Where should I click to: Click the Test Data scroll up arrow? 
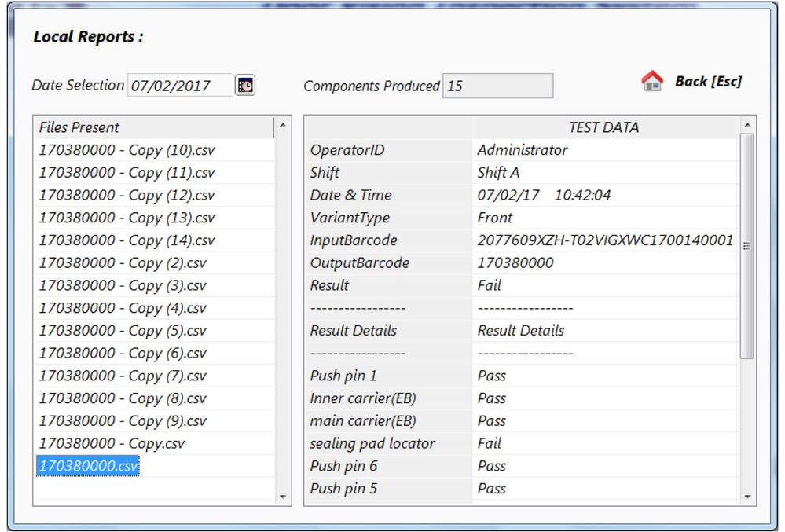click(x=747, y=125)
